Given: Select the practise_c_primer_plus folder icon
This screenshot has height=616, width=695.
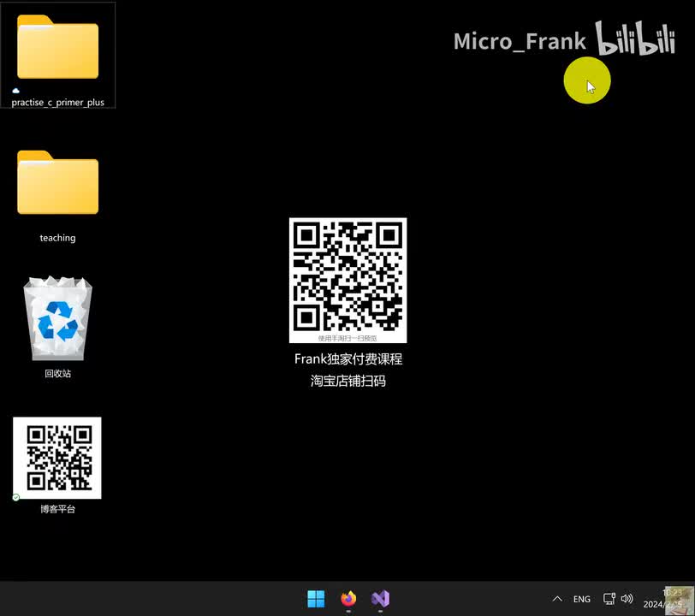Looking at the screenshot, I should [x=57, y=46].
